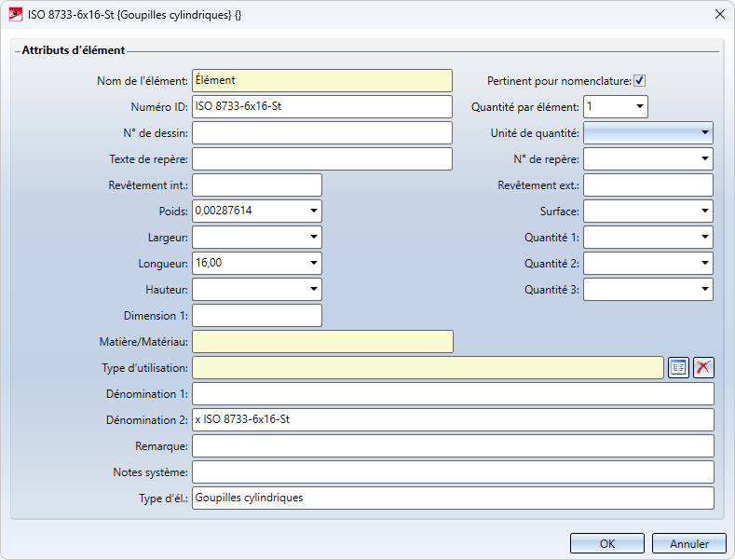Focus the Numéro ID text field

coord(321,107)
